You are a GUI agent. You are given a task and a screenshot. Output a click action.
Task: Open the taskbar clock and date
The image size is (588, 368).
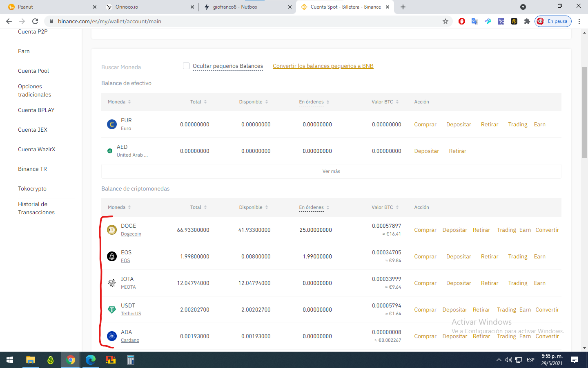pyautogui.click(x=552, y=360)
